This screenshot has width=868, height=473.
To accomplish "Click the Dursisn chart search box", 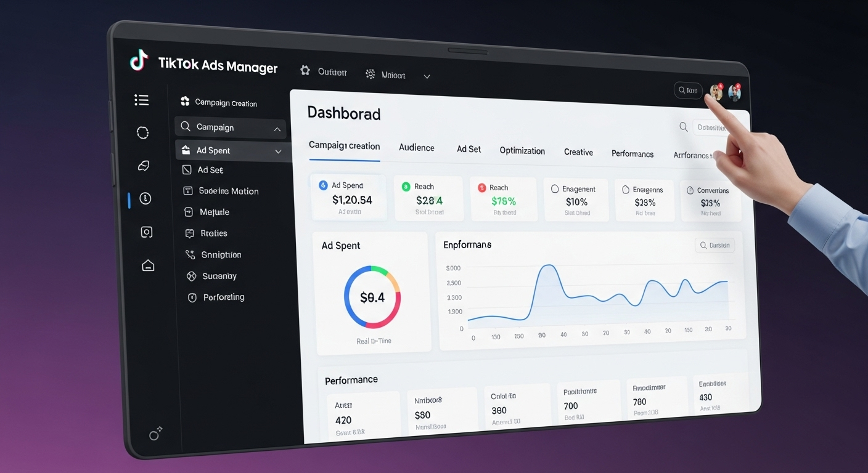I will (x=714, y=245).
